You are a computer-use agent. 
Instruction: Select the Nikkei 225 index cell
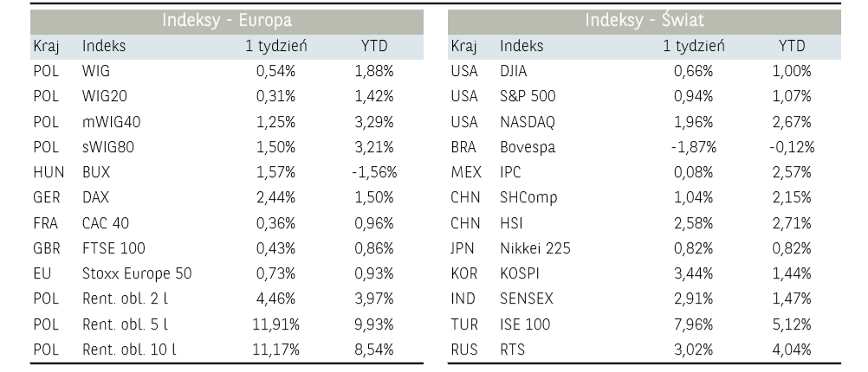(x=535, y=248)
